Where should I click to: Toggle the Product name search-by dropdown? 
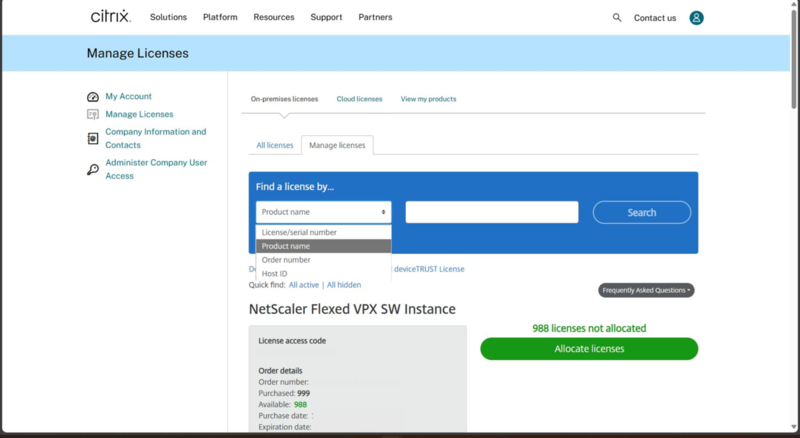[323, 212]
